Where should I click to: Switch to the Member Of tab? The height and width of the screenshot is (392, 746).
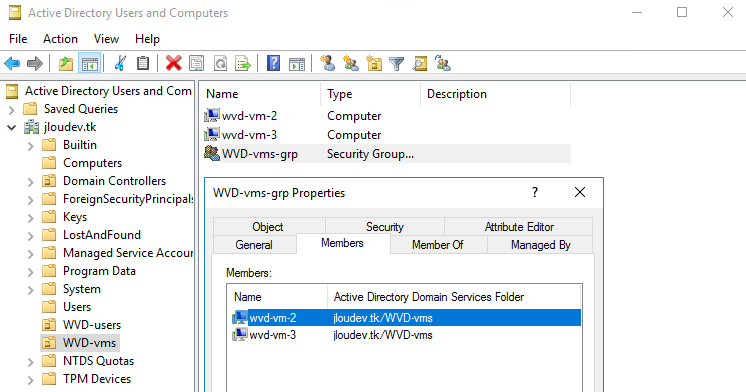tap(438, 245)
